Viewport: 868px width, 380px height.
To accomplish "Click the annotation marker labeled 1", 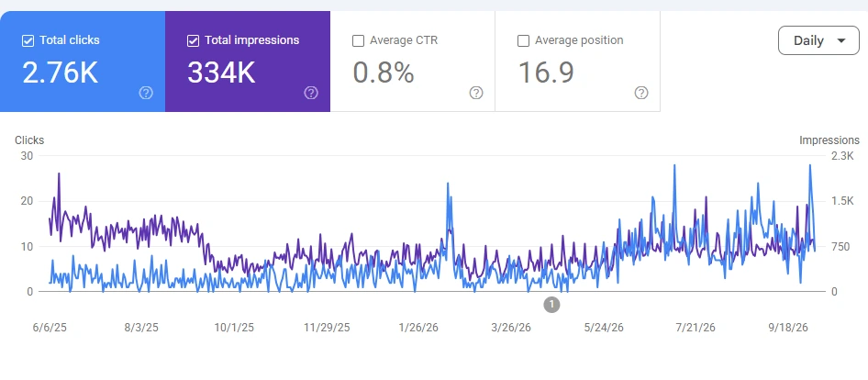I will (x=551, y=304).
